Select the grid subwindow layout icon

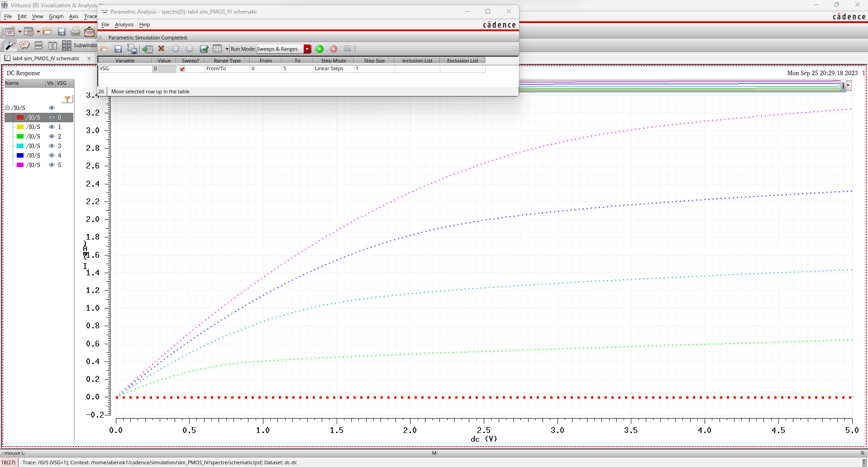[67, 45]
